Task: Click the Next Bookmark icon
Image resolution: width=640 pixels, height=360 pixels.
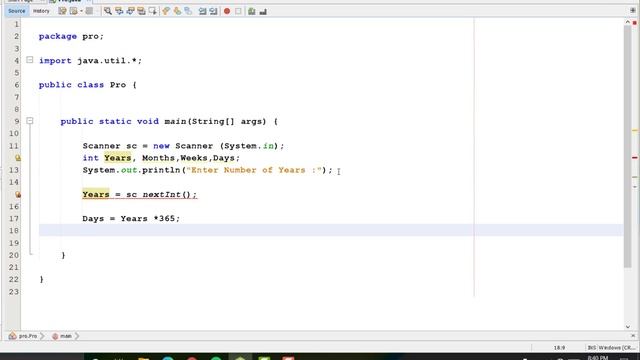Action: (x=177, y=11)
